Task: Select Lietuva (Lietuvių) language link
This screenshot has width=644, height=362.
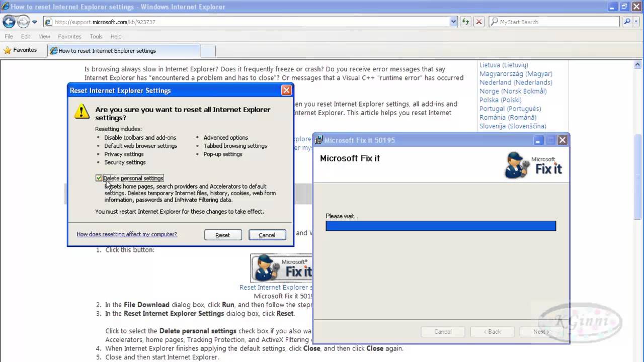Action: tap(504, 65)
